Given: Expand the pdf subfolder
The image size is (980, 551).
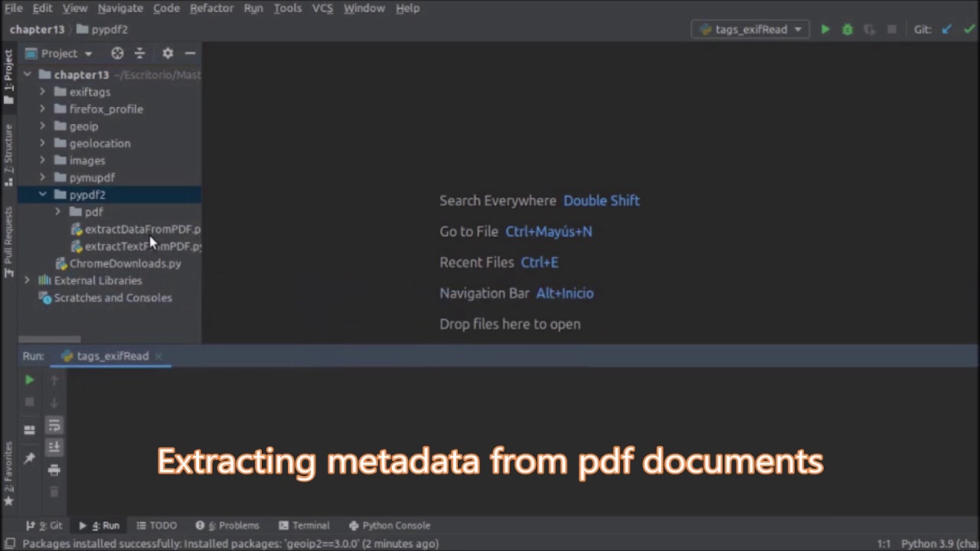Looking at the screenshot, I should (x=58, y=212).
